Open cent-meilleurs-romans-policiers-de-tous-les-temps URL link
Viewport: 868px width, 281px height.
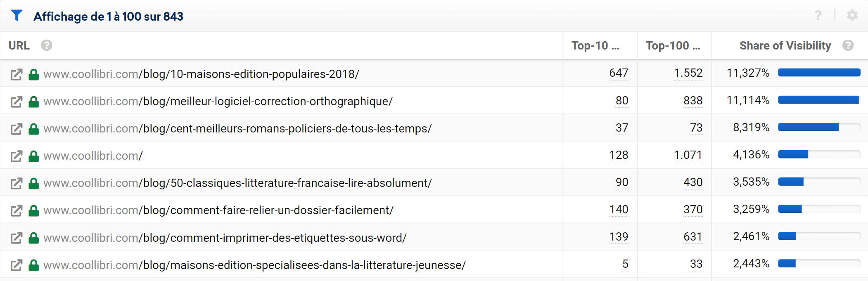[x=237, y=129]
